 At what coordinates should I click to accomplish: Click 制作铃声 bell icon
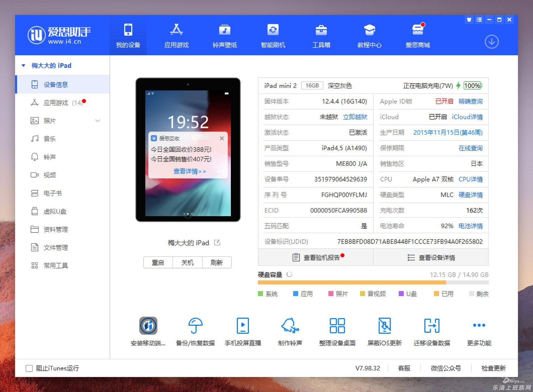tap(290, 325)
